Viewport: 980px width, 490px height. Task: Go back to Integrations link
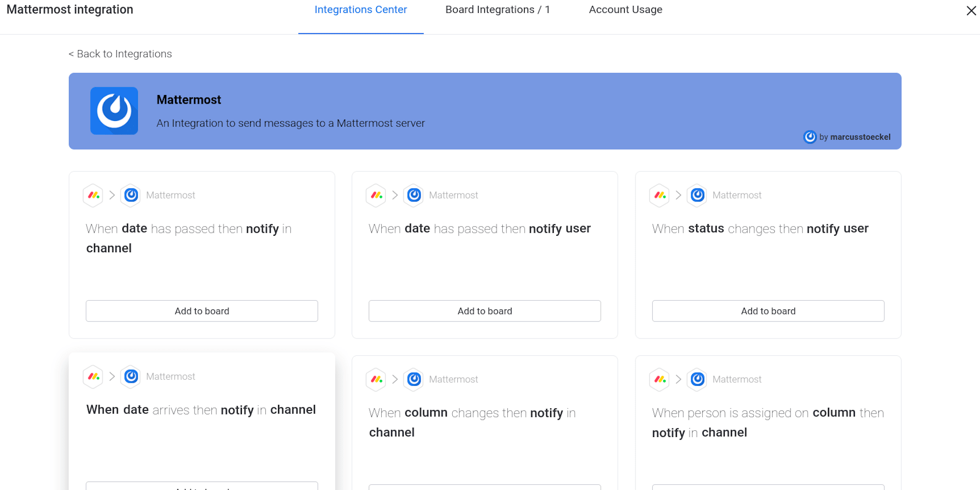(x=120, y=54)
